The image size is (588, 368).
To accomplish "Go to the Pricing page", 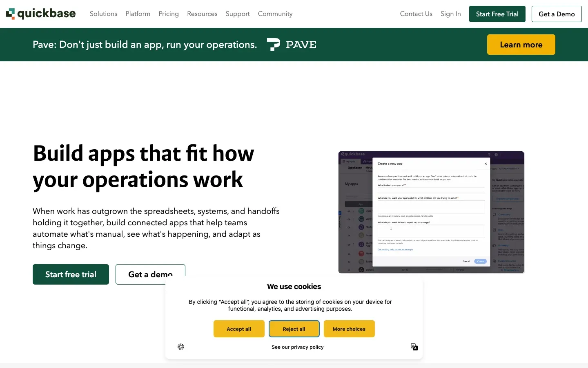I will tap(169, 14).
